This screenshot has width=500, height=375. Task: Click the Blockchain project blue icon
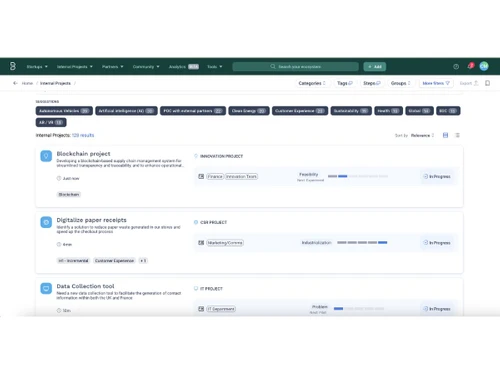(x=46, y=156)
